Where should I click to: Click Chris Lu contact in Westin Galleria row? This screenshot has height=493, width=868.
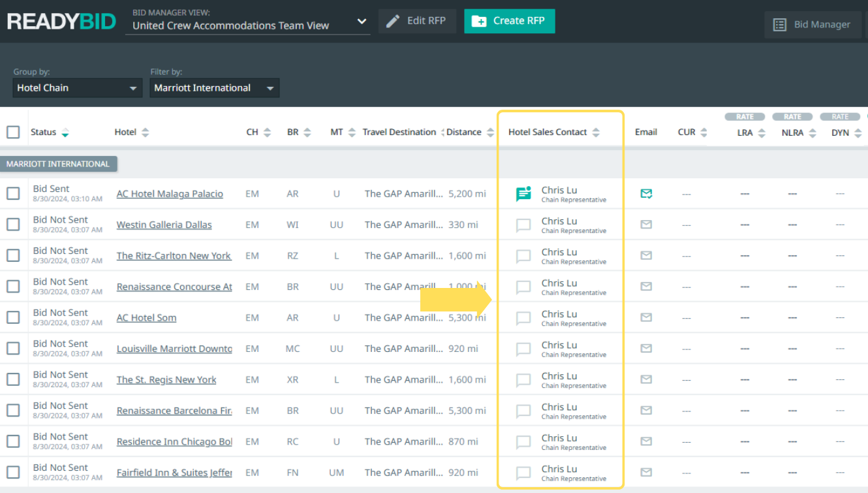pyautogui.click(x=559, y=221)
